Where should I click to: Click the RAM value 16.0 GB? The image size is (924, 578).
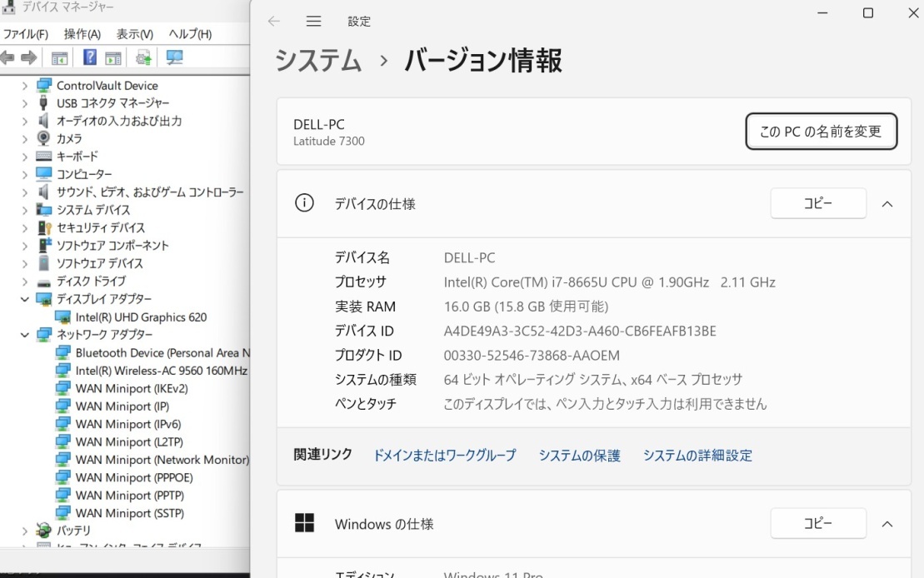tap(526, 306)
